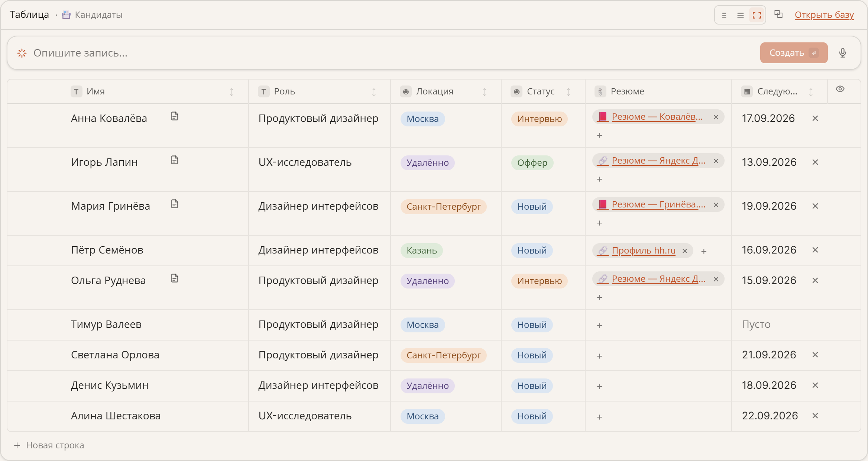868x461 pixels.
Task: Click the Создать button
Action: pos(794,53)
